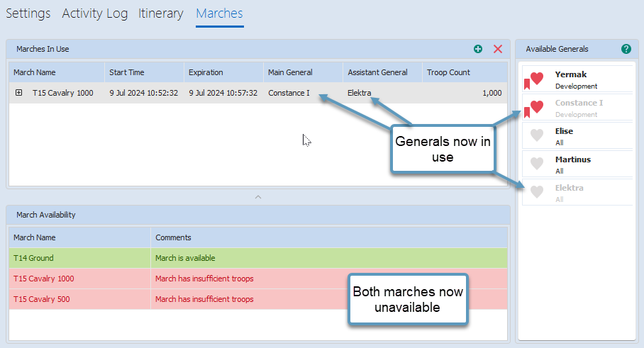644x348 pixels.
Task: Collapse panel using the splitter chevron
Action: 258,196
